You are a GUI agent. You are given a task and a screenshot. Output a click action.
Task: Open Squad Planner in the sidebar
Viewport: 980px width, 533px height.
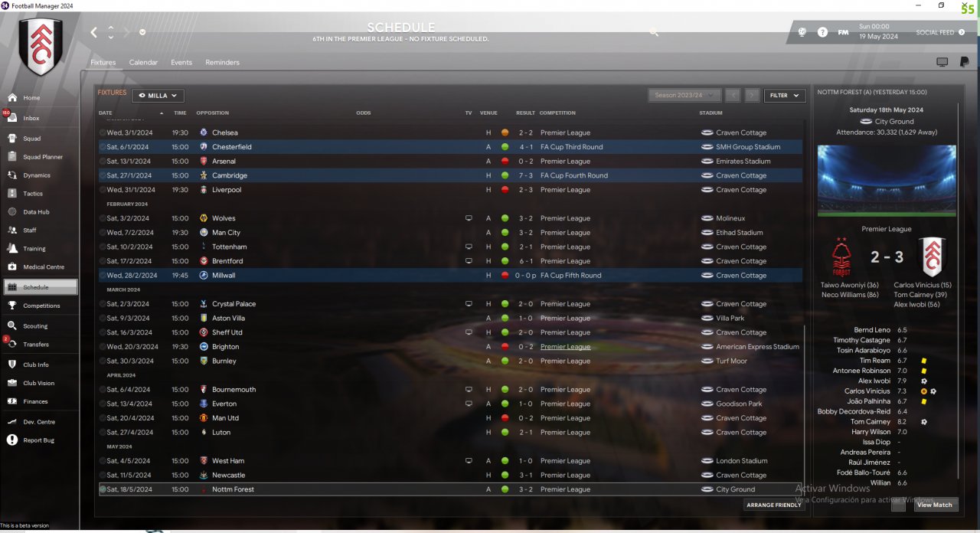click(x=40, y=157)
